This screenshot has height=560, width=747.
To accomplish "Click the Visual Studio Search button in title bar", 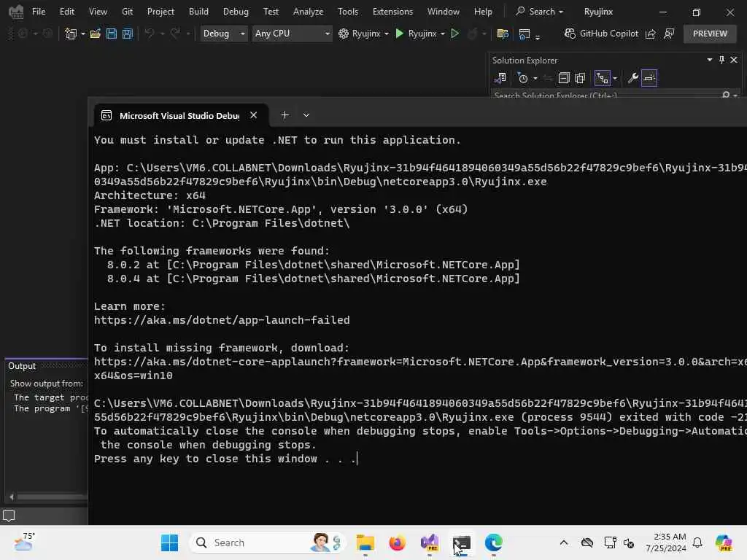I will pyautogui.click(x=540, y=12).
